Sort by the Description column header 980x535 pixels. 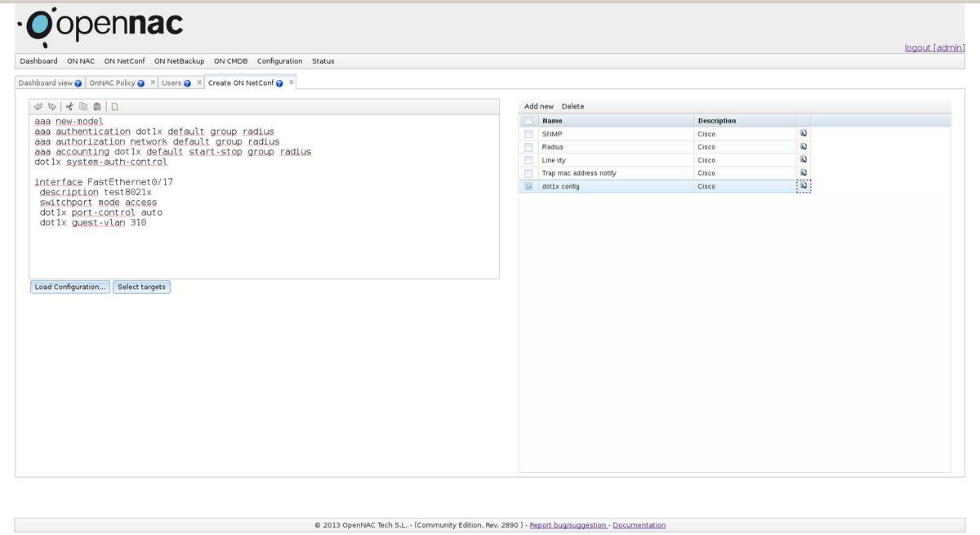tap(745, 121)
